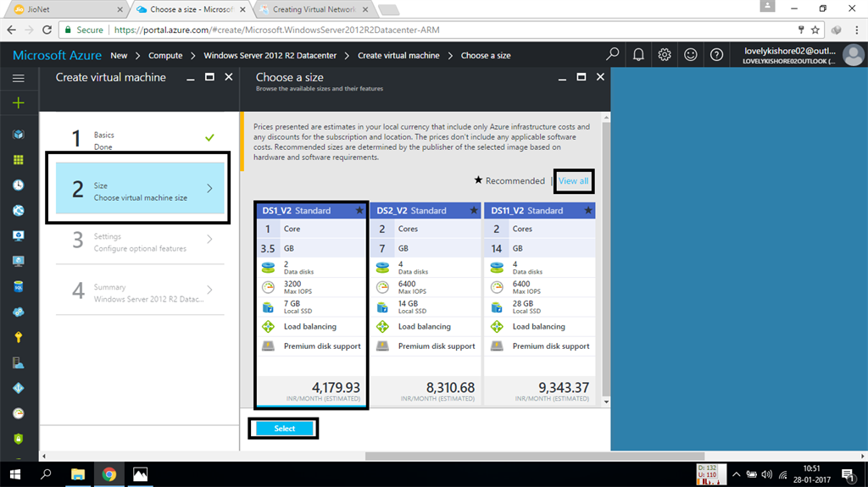Click the 4,179.93 price text
This screenshot has width=868, height=487.
[x=336, y=387]
